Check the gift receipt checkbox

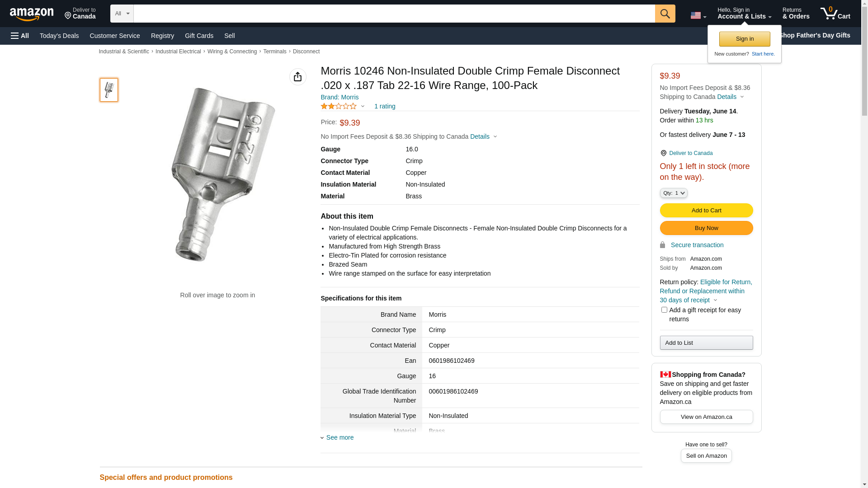(x=664, y=310)
